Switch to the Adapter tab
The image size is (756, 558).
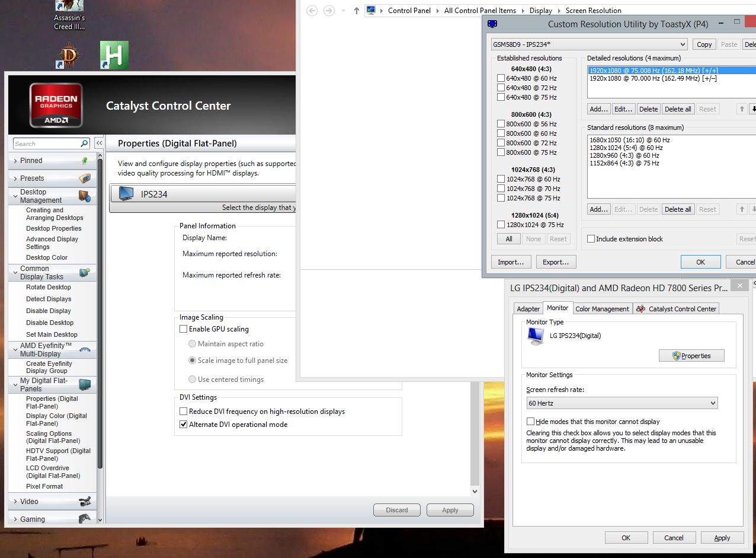[528, 309]
